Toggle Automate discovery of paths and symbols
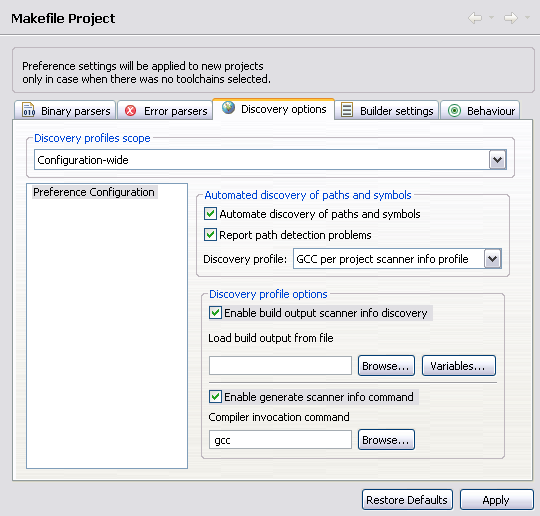Image resolution: width=540 pixels, height=516 pixels. pos(210,214)
